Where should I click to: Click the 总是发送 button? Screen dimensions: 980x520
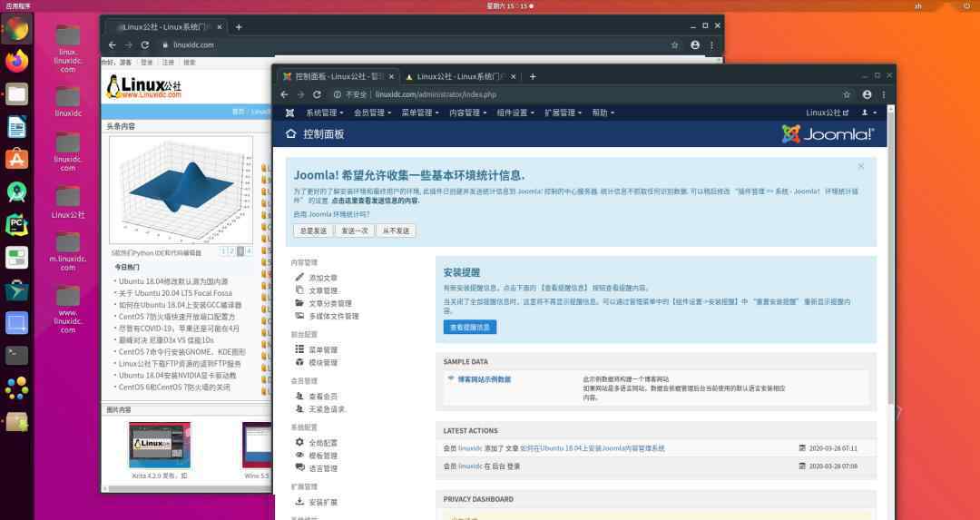click(313, 231)
